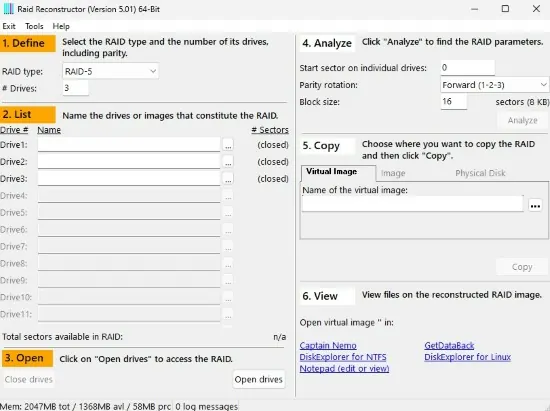The image size is (550, 411).
Task: Expand the RAID type dropdown
Action: 110,72
